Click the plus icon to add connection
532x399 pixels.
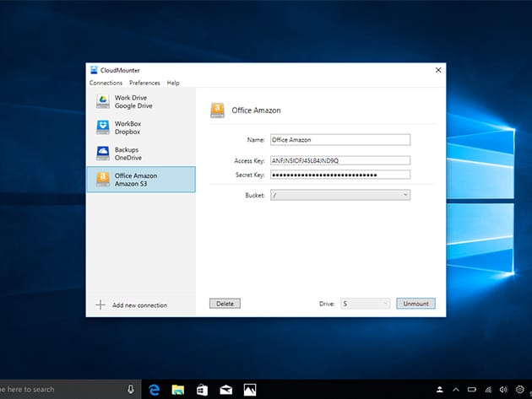[100, 305]
